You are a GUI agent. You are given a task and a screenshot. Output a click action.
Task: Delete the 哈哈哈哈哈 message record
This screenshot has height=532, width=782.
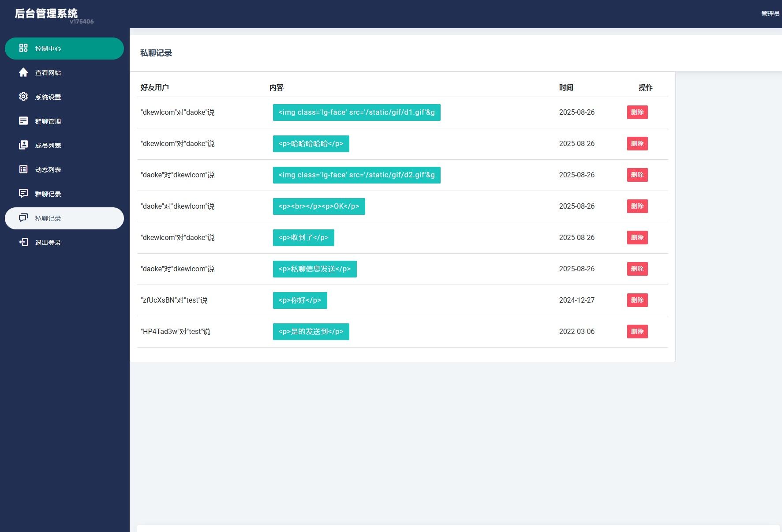(x=637, y=143)
